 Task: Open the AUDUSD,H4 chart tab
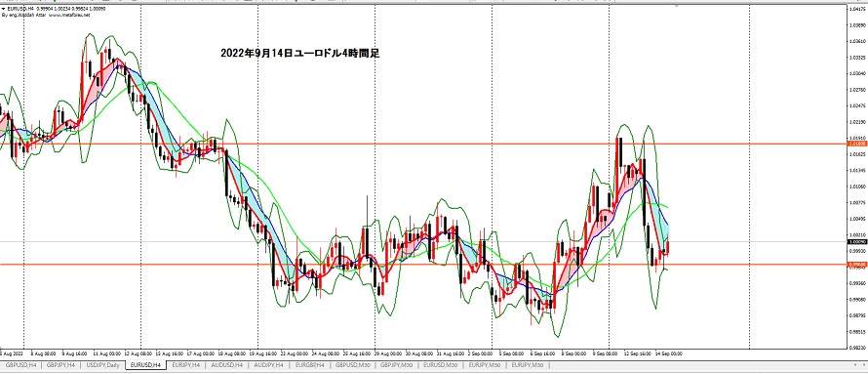click(227, 365)
